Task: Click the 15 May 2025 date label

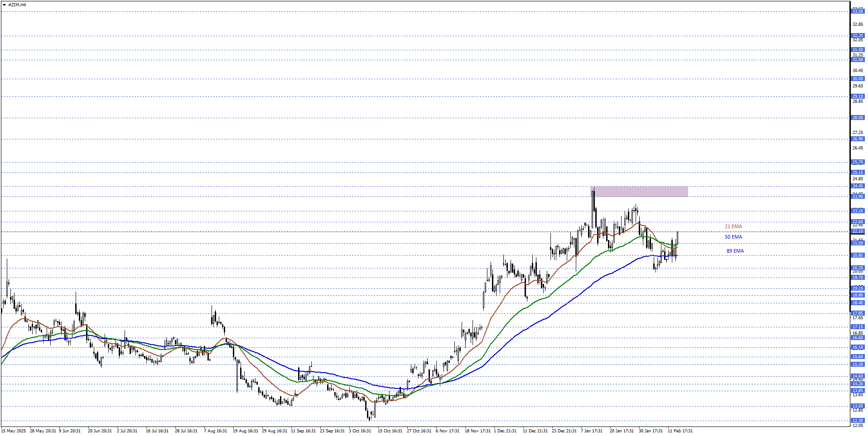Action: tap(14, 431)
